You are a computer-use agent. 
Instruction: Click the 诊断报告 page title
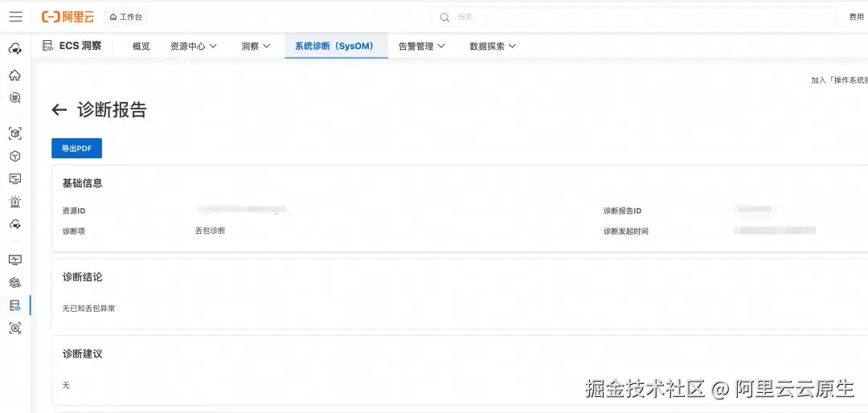coord(112,109)
